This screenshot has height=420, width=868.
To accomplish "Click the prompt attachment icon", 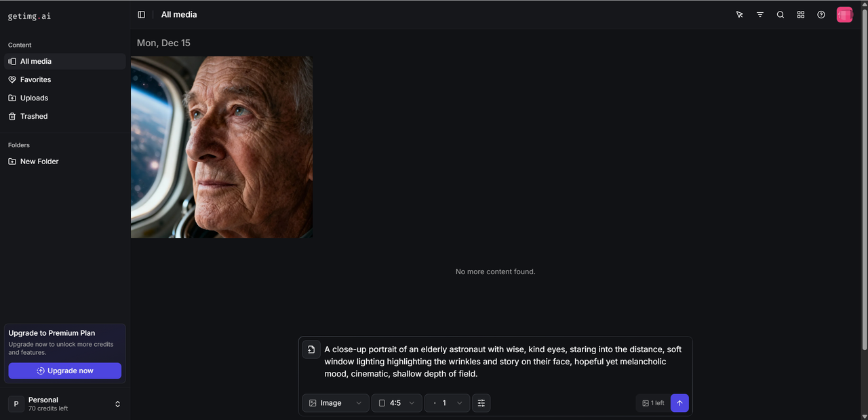I will click(311, 349).
